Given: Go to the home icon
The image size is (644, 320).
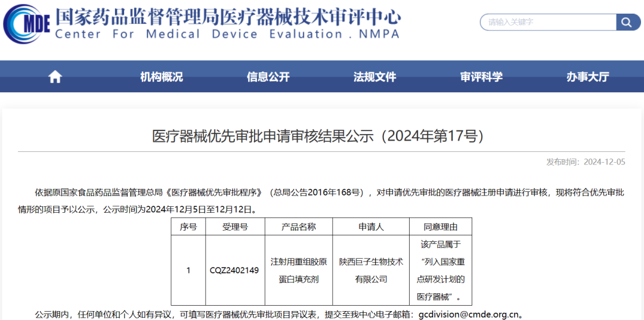Looking at the screenshot, I should coord(55,77).
